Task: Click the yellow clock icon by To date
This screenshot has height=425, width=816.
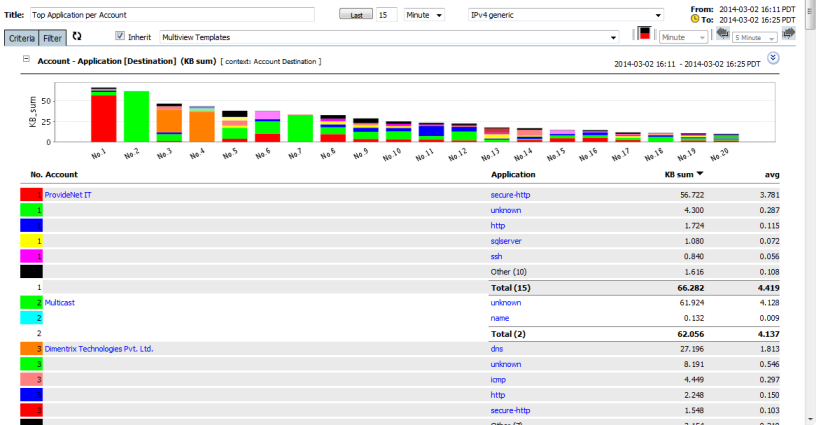Action: coord(695,19)
